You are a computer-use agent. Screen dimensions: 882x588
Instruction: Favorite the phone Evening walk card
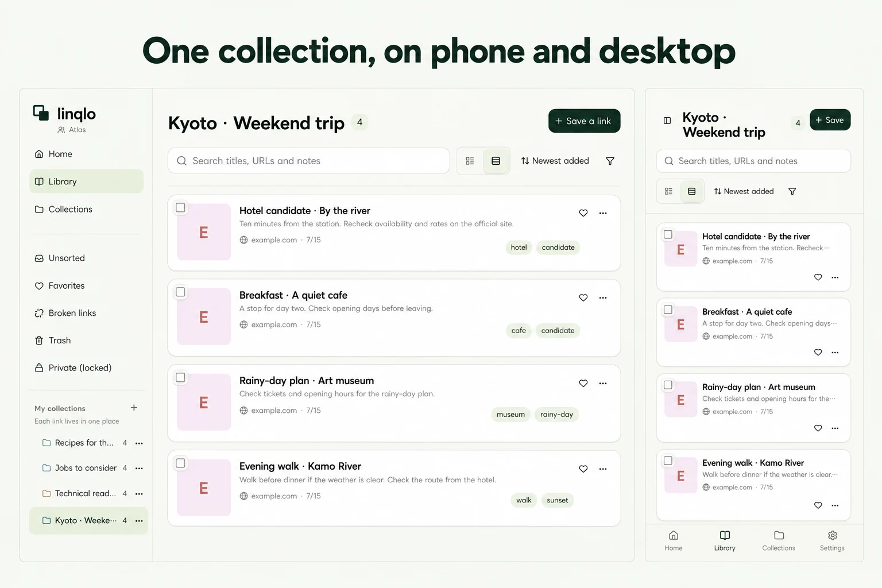tap(818, 505)
